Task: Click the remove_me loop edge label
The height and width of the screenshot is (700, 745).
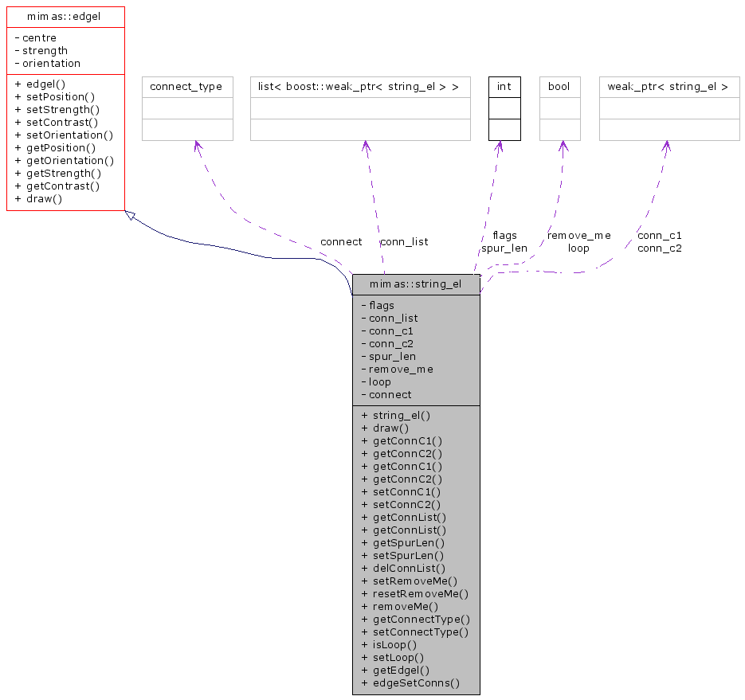Action: click(578, 241)
